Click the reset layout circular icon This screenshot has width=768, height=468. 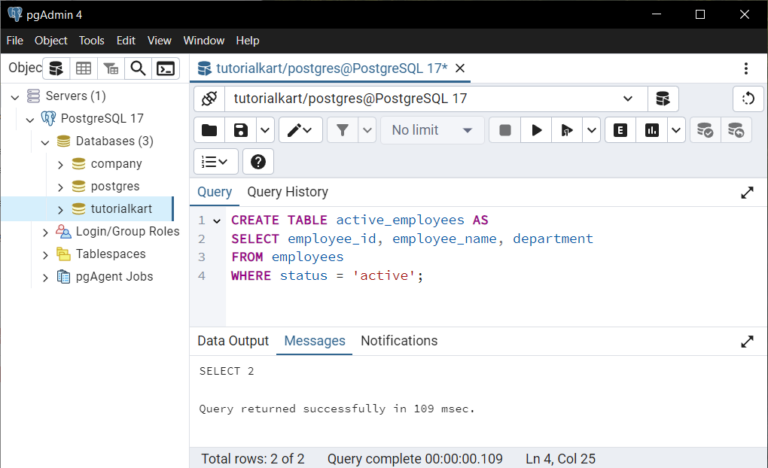pos(748,99)
